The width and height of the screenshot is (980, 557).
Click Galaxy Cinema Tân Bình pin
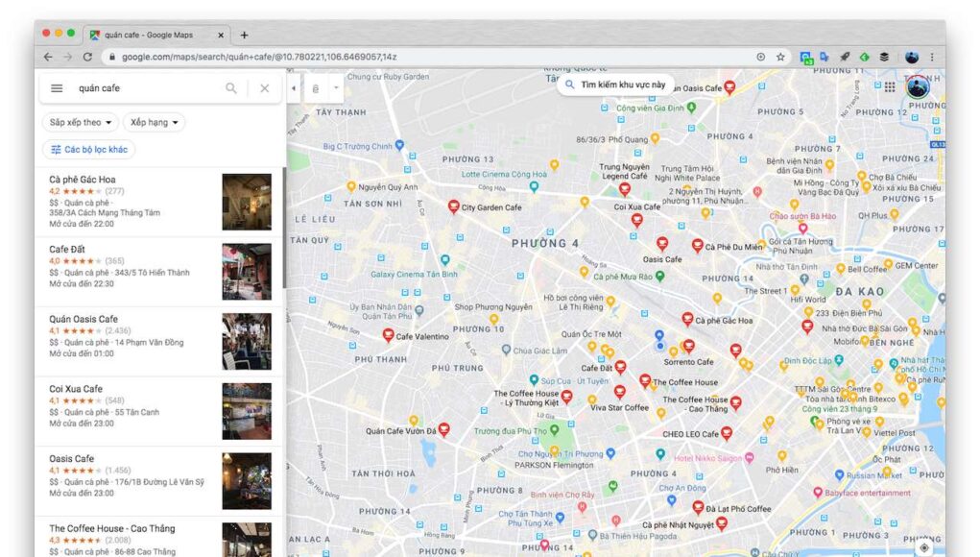click(444, 259)
